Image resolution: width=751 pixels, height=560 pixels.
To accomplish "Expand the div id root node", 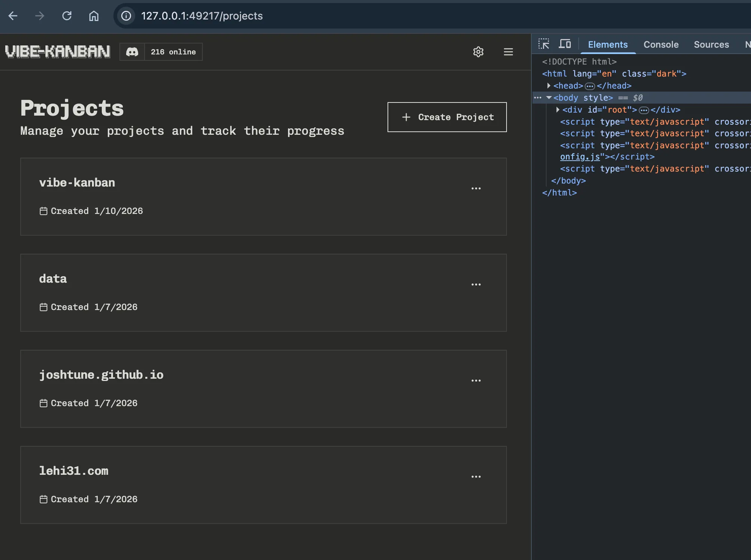I will (558, 110).
